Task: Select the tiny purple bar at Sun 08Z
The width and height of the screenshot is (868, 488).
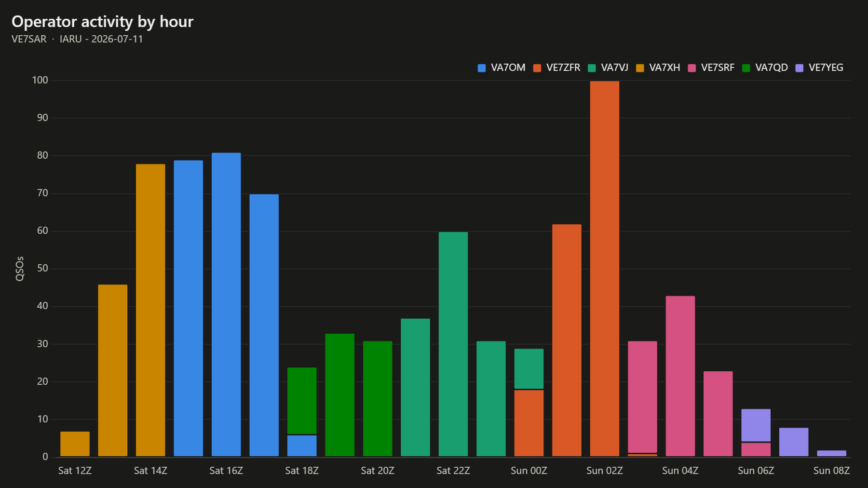Action: (832, 453)
